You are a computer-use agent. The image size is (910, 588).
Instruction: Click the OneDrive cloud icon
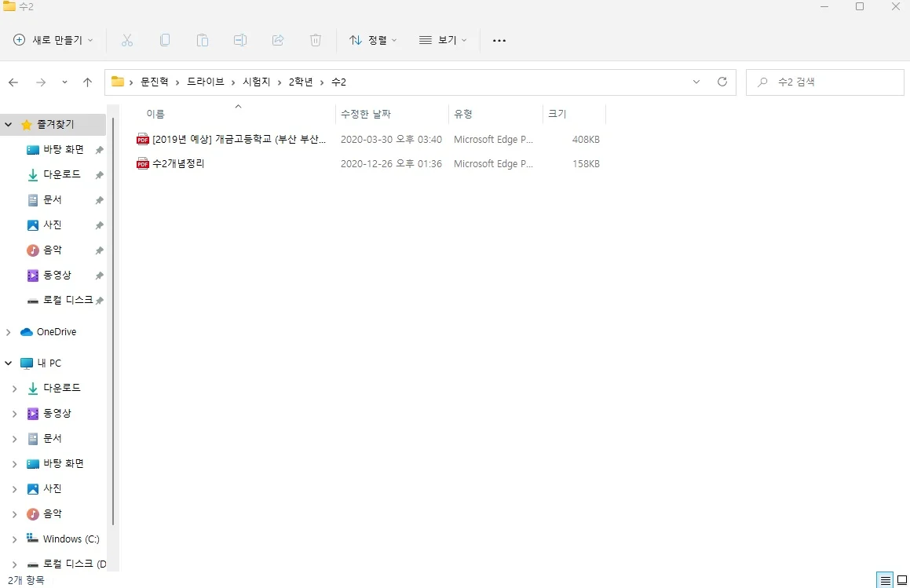click(x=27, y=332)
